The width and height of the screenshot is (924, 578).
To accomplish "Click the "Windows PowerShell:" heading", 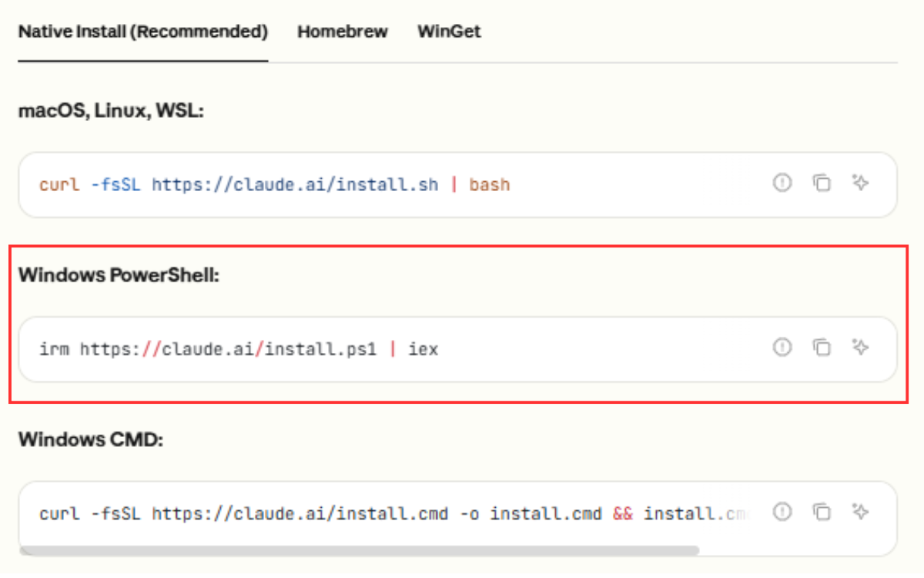I will click(119, 275).
